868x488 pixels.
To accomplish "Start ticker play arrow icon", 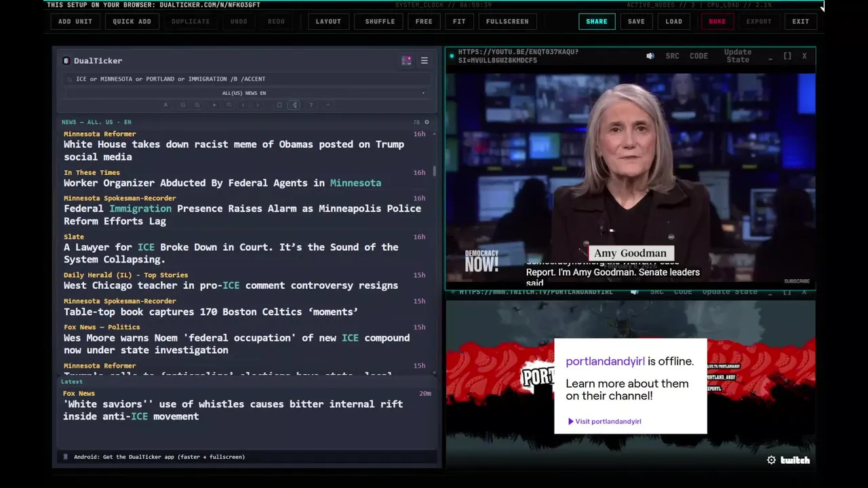I will point(214,105).
